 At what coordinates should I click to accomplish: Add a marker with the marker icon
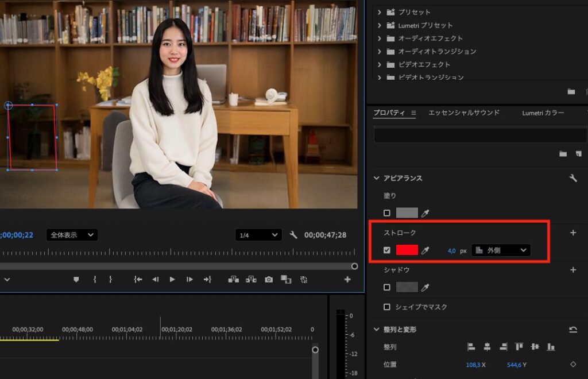point(76,280)
